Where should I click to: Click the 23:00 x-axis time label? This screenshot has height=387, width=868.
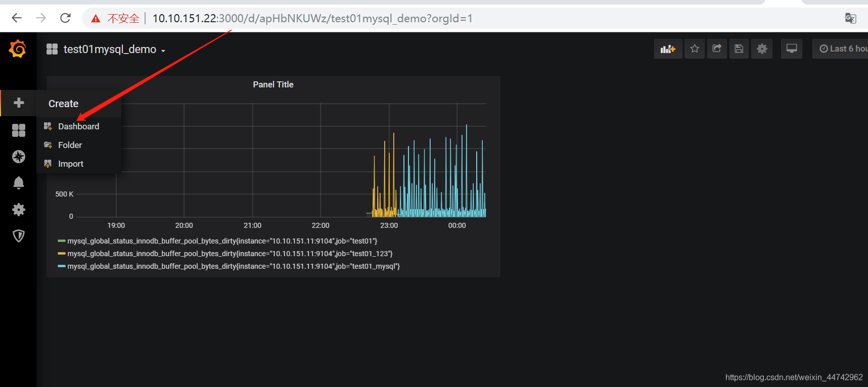pos(389,225)
